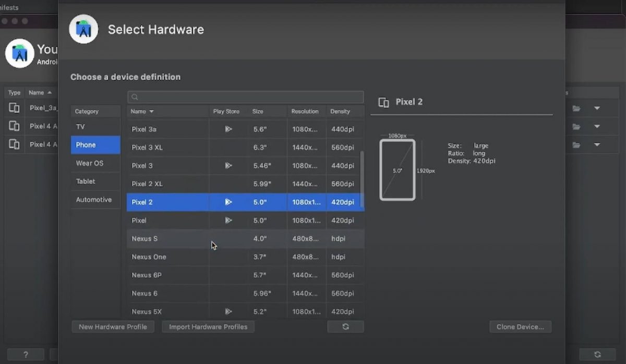
Task: Click the Android logo in the Select Hardware header
Action: click(83, 29)
